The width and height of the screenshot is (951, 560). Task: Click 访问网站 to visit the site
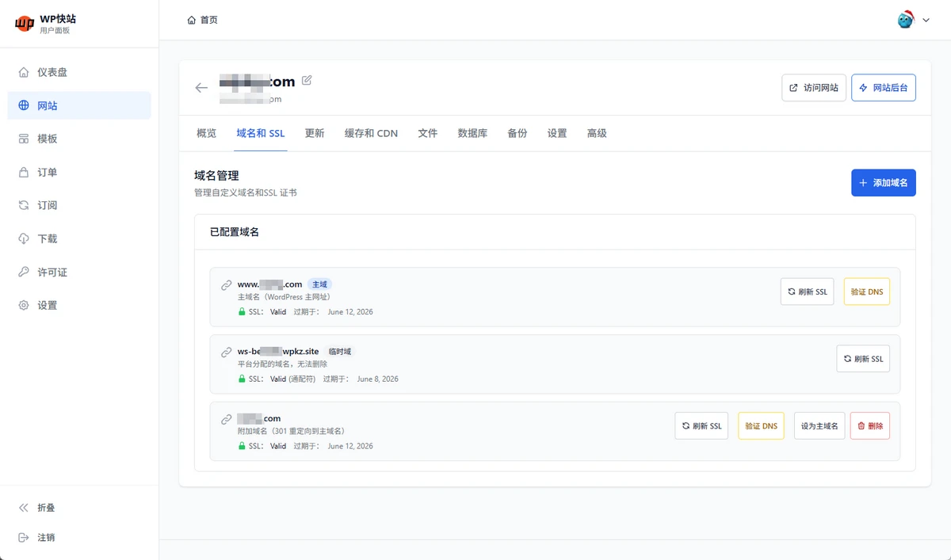coord(813,88)
